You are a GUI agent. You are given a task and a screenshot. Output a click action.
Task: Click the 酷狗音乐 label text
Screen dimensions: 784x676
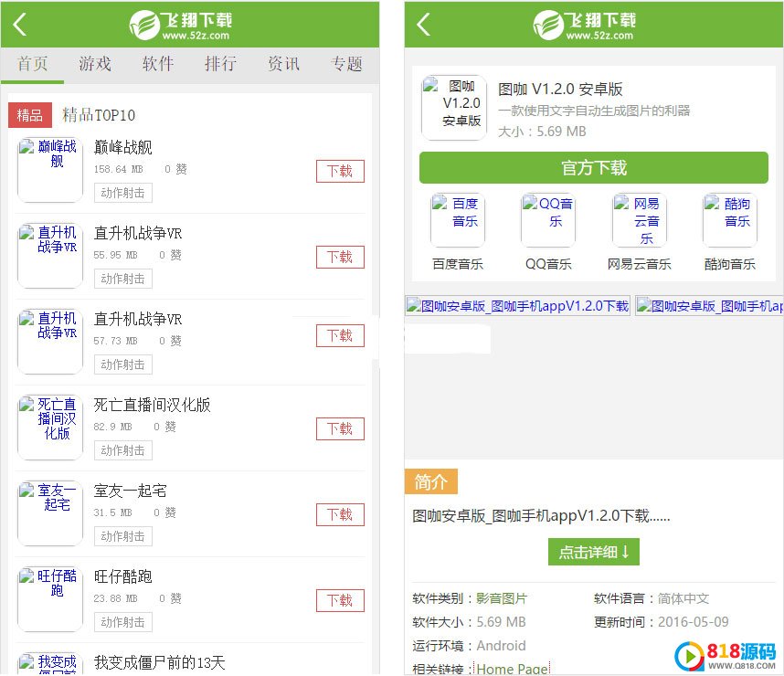point(730,264)
